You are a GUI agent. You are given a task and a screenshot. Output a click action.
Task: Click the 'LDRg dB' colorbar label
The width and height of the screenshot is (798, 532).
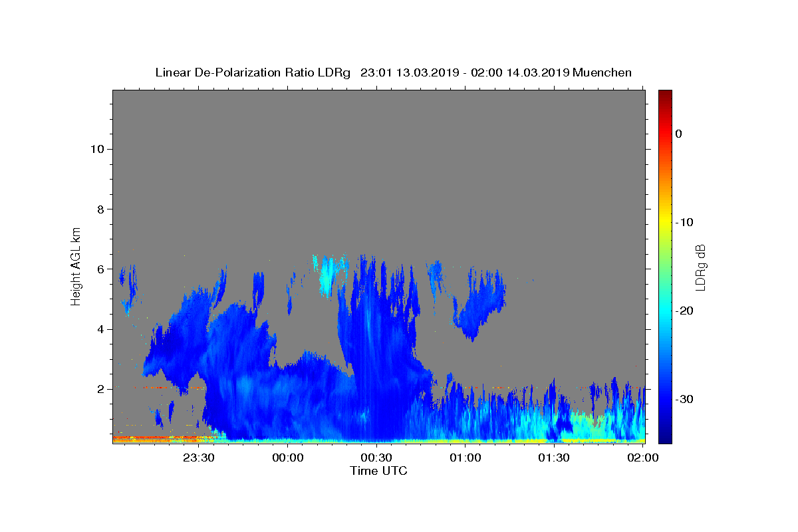click(700, 267)
